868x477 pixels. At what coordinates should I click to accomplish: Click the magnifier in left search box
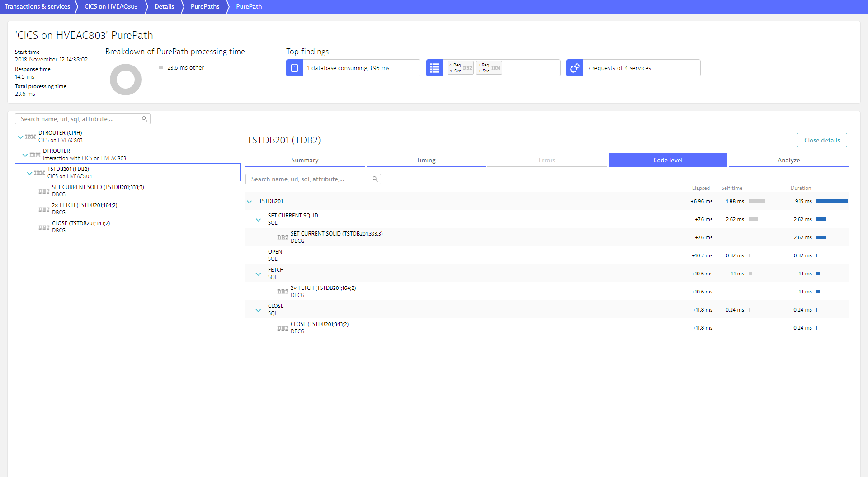click(x=145, y=119)
